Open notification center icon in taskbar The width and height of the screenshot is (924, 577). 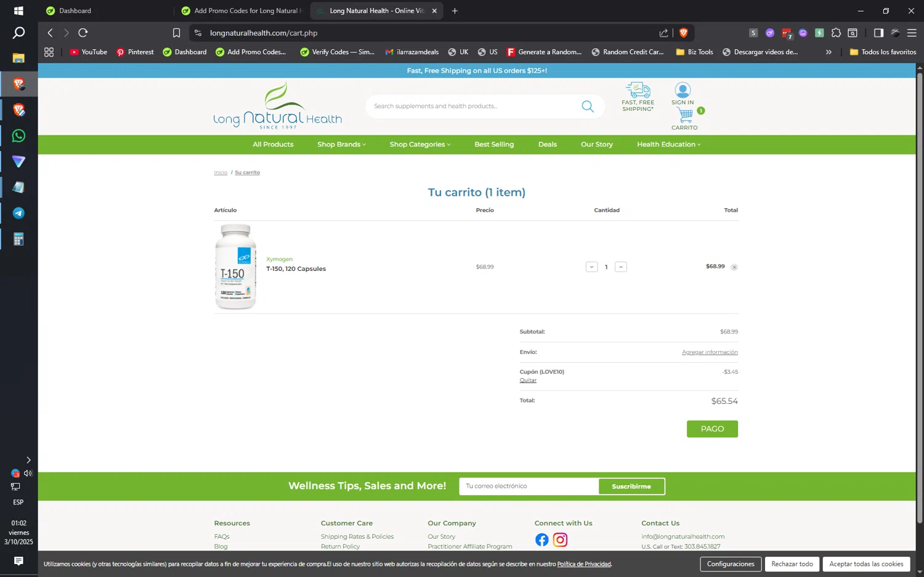point(18,561)
